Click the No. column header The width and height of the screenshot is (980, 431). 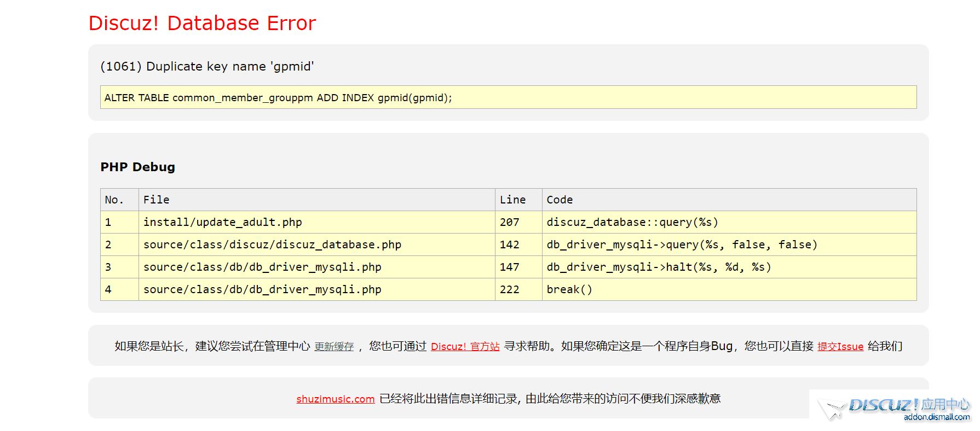coord(114,200)
